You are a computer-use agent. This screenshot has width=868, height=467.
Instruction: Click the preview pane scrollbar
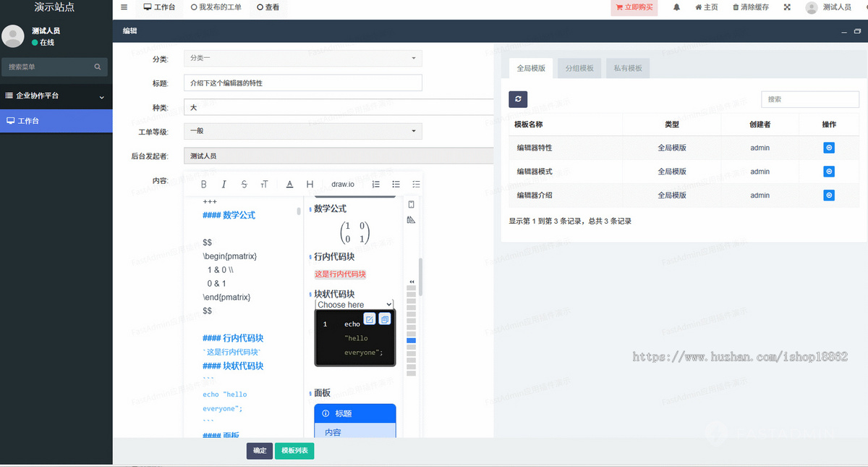(x=421, y=277)
